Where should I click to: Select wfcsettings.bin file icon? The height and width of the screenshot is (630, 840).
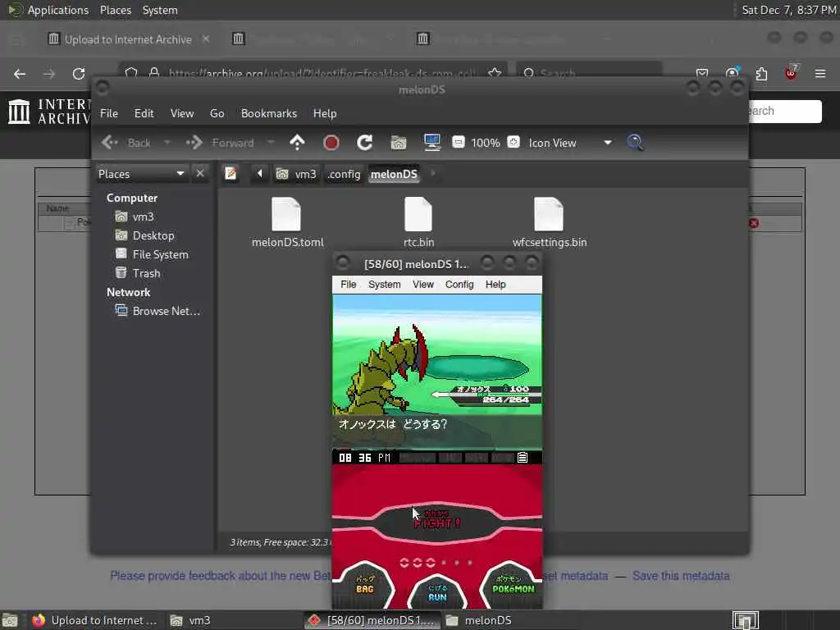pyautogui.click(x=549, y=214)
